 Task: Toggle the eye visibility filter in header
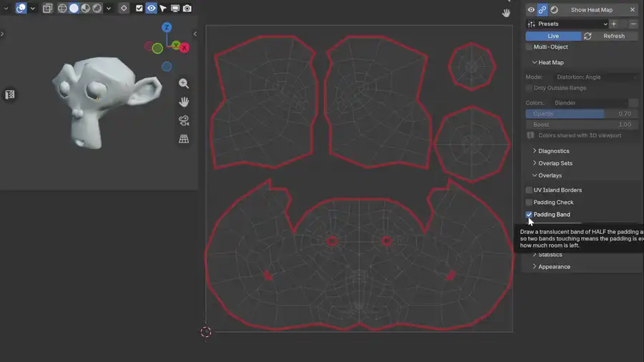151,8
